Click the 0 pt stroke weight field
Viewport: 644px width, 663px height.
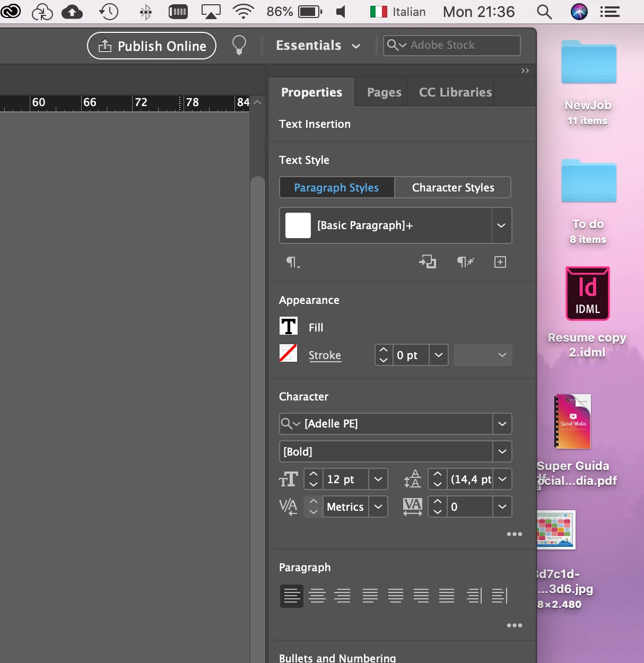[x=411, y=355]
